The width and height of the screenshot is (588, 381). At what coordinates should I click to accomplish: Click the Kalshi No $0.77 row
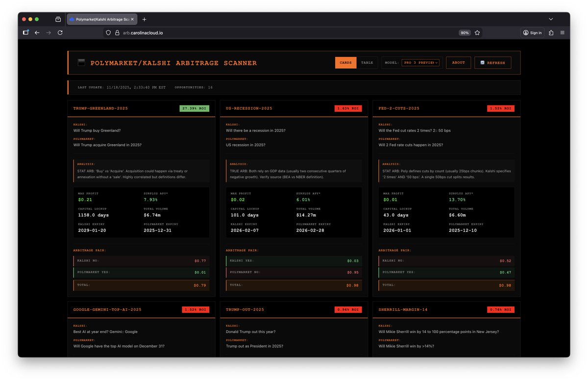point(141,261)
